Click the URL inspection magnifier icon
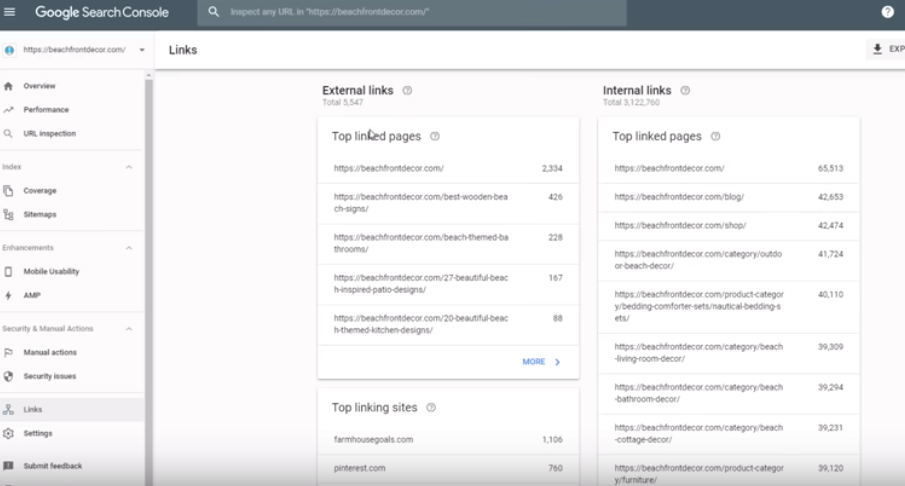The height and width of the screenshot is (486, 905). tap(8, 133)
